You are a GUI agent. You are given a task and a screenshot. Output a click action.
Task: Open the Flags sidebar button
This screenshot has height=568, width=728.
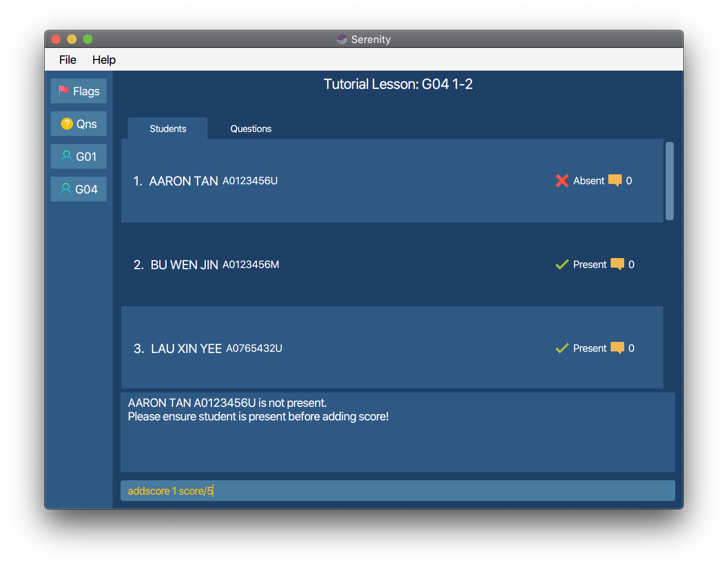(x=79, y=91)
